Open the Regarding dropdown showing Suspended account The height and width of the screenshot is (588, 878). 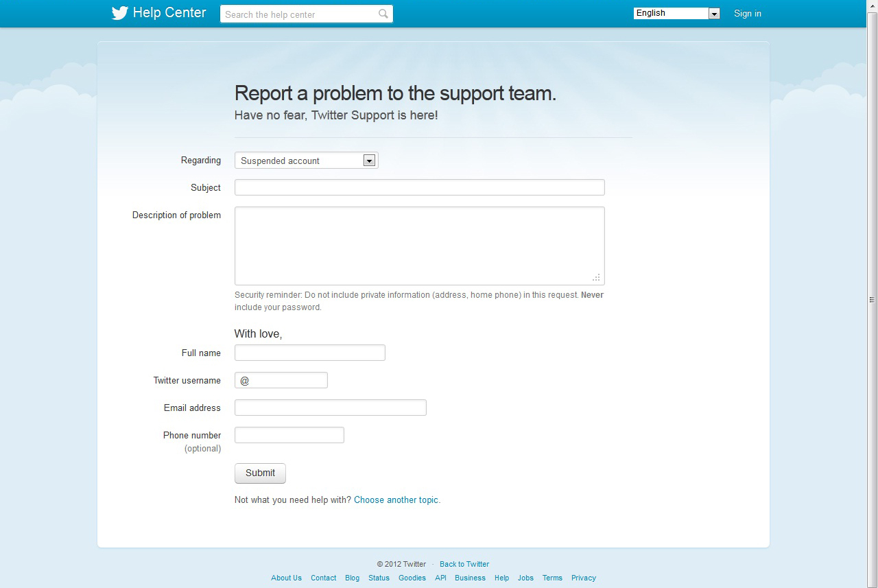(306, 161)
